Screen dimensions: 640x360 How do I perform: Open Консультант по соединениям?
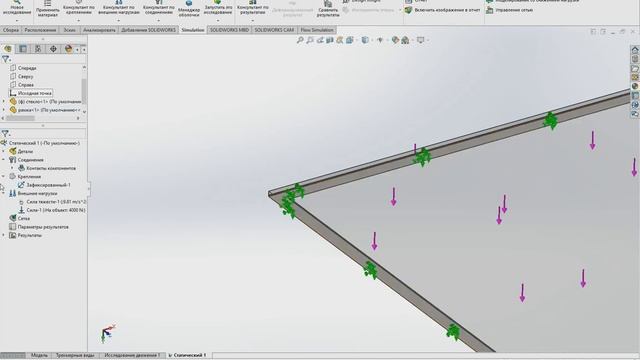[x=159, y=8]
